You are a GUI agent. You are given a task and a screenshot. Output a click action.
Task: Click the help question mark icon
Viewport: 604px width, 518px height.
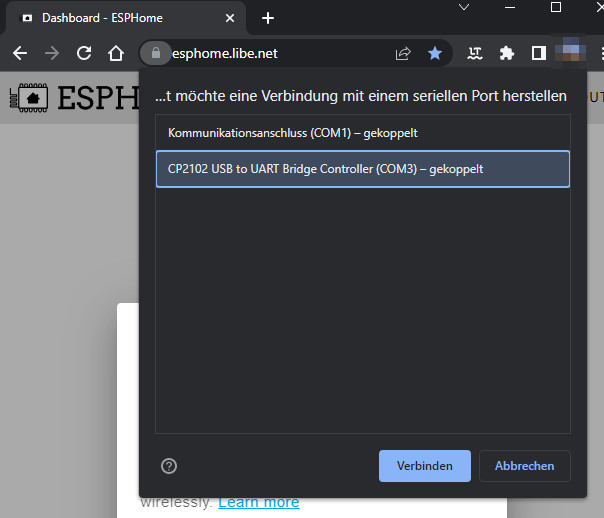click(x=169, y=466)
